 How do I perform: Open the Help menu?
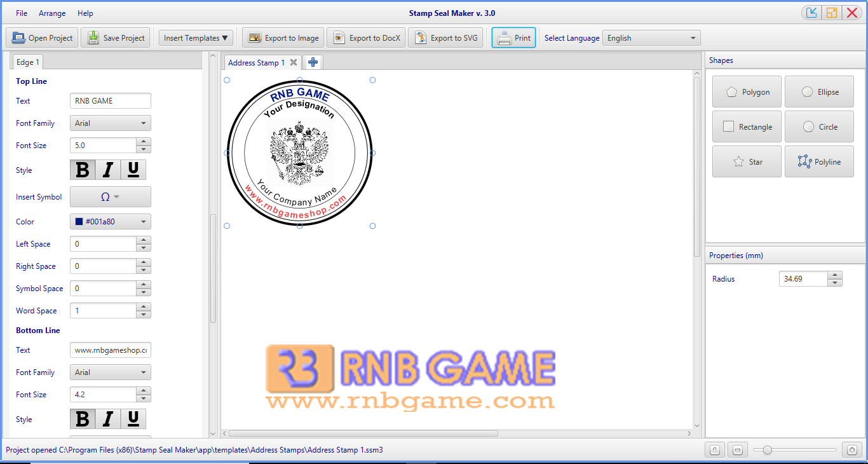85,13
